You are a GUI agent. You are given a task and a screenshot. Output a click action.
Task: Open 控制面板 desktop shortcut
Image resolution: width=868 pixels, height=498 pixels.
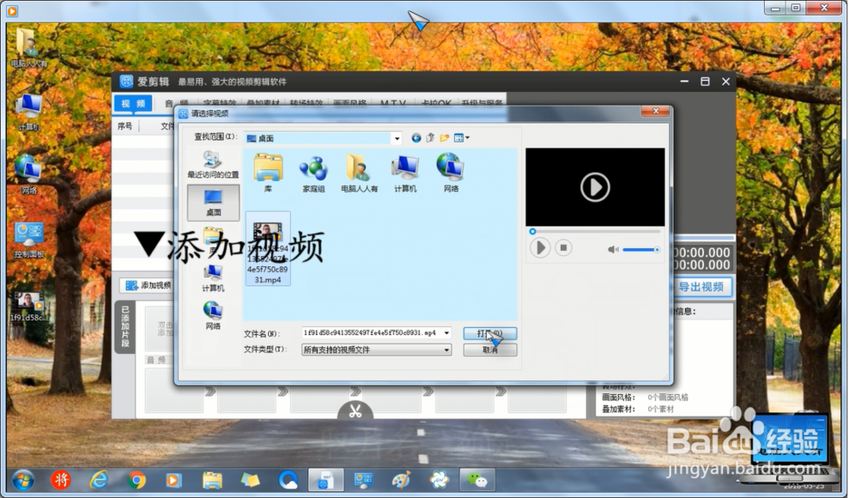click(29, 240)
